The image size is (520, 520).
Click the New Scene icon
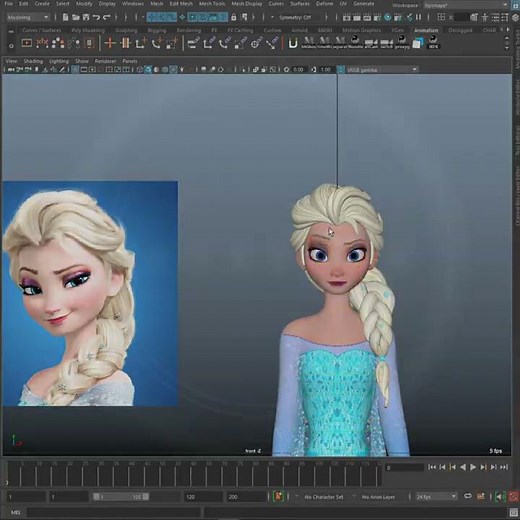pyautogui.click(x=65, y=17)
